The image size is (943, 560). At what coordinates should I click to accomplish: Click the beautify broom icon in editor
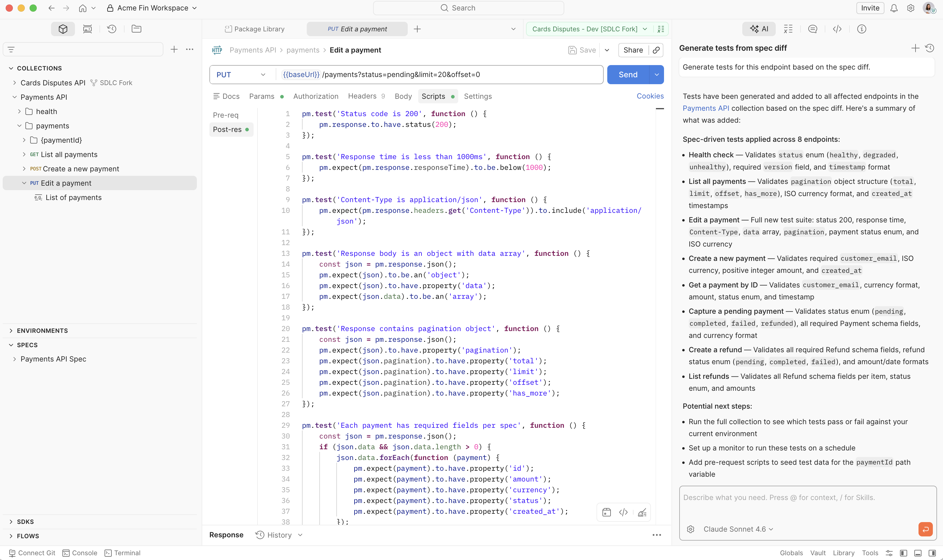click(x=642, y=512)
